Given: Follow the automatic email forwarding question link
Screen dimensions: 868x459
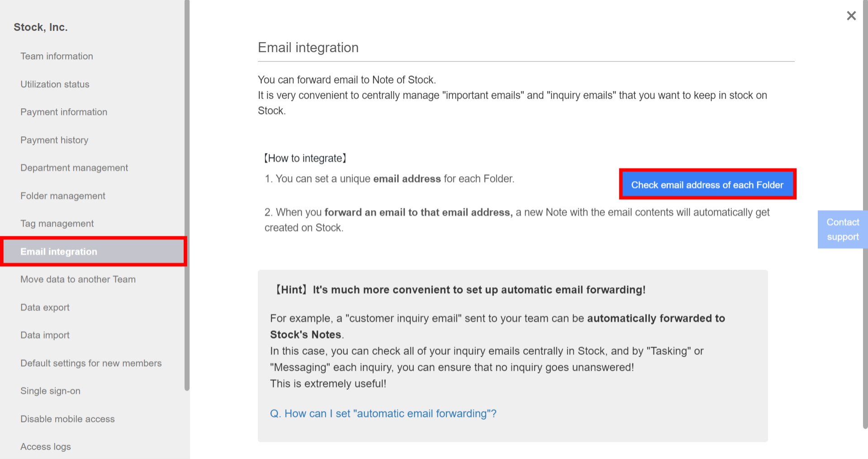Looking at the screenshot, I should click(383, 413).
